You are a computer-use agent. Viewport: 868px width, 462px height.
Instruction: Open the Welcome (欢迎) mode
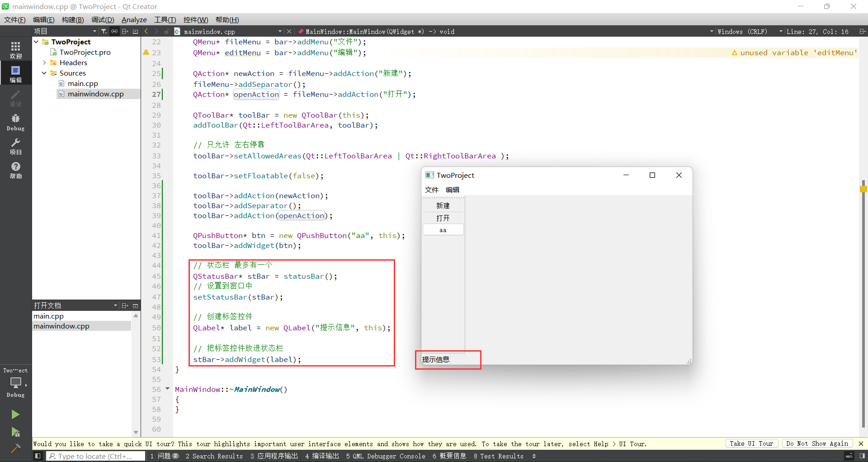(15, 50)
